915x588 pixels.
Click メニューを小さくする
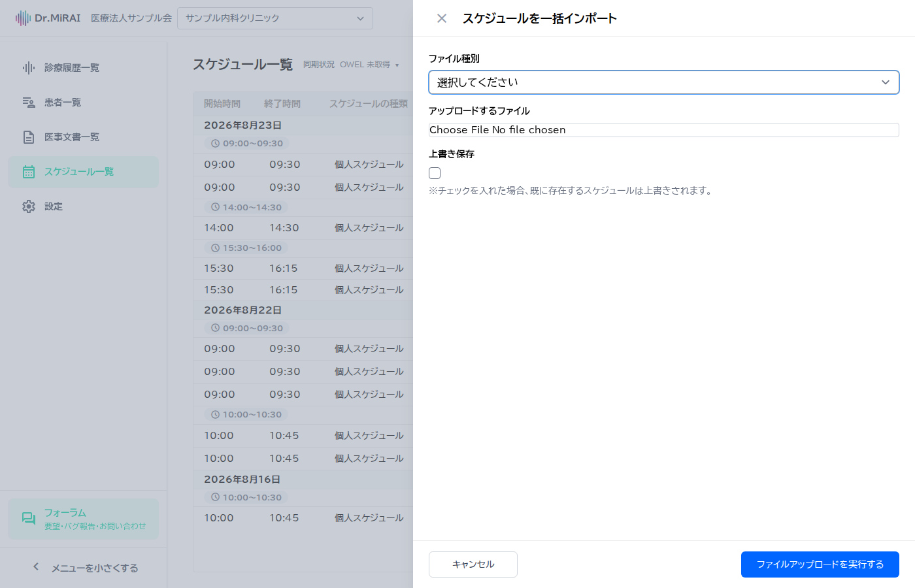tap(95, 568)
